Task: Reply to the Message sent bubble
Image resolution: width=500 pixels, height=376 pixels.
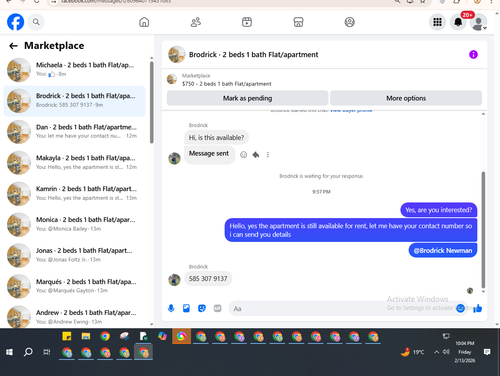Action: 256,155
